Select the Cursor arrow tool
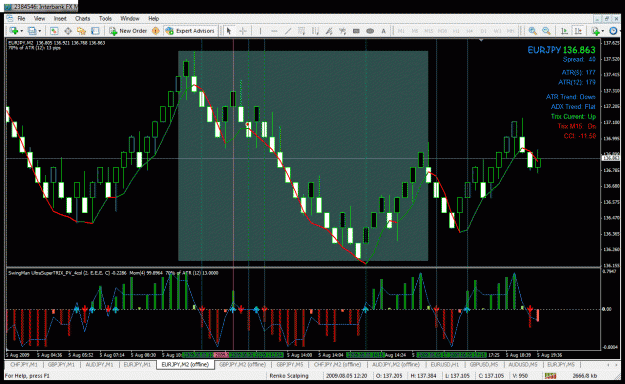 (229, 31)
